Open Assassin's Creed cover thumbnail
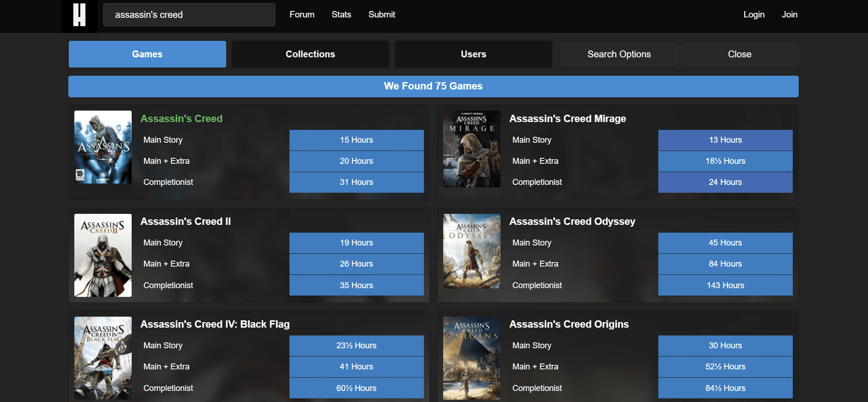This screenshot has height=402, width=868. coord(103,147)
